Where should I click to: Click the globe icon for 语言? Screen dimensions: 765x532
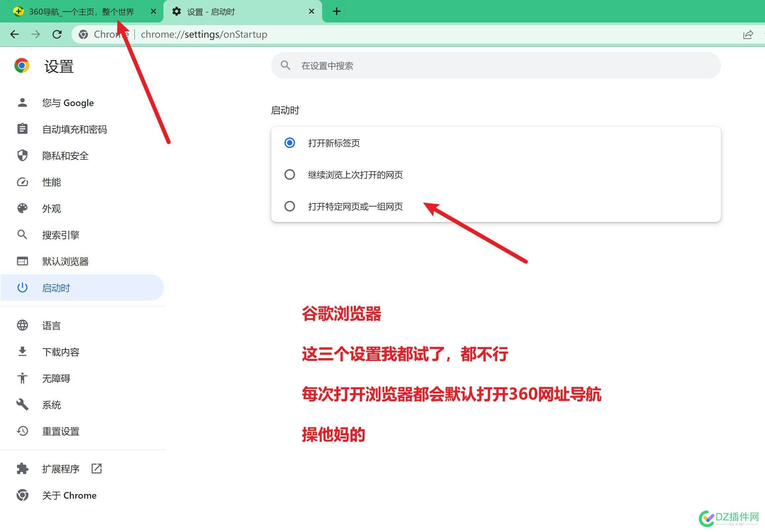tap(22, 325)
